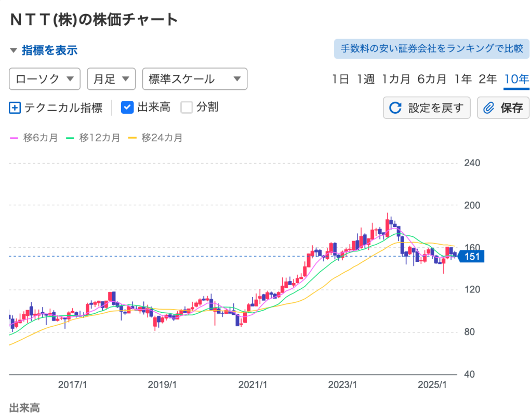Open the 月足 interval dropdown

111,79
